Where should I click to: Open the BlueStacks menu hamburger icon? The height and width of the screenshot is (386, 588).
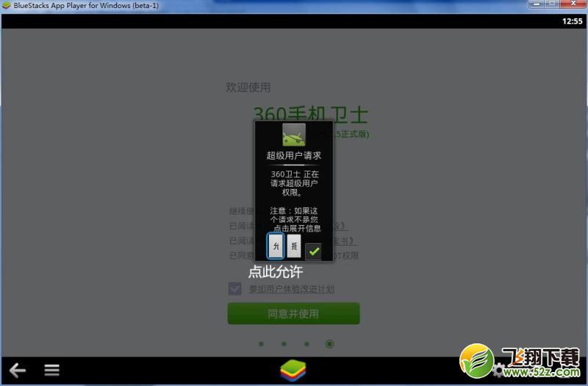[51, 370]
